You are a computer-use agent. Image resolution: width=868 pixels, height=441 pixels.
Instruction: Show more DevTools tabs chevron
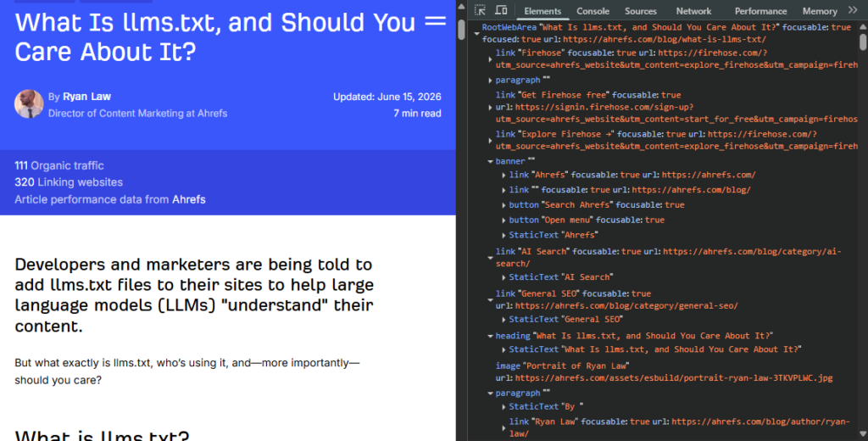point(853,10)
